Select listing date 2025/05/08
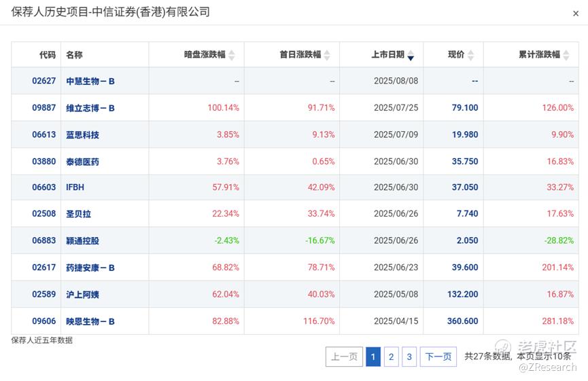 click(396, 294)
